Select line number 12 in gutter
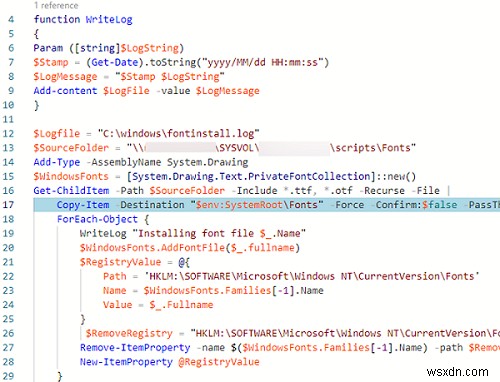 tap(9, 134)
